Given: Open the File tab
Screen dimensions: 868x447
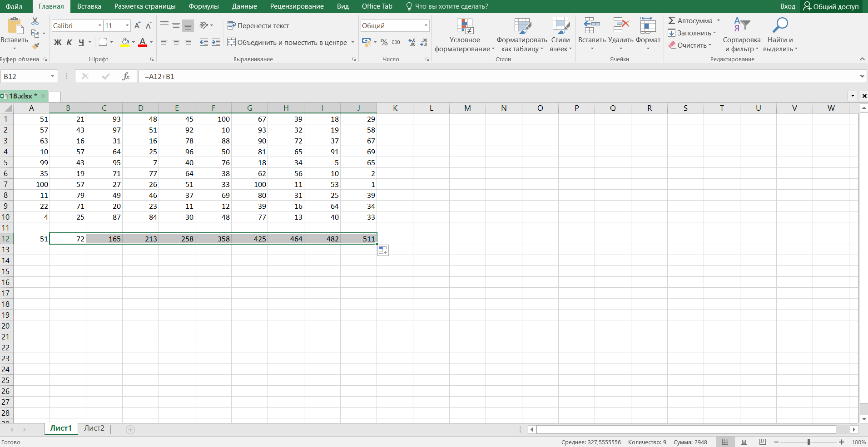Looking at the screenshot, I should pos(14,6).
